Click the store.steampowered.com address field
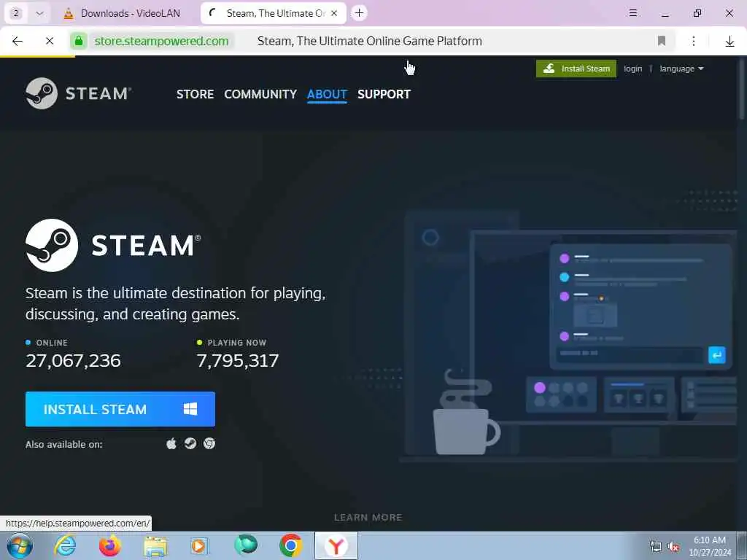The height and width of the screenshot is (560, 747). pyautogui.click(x=161, y=41)
